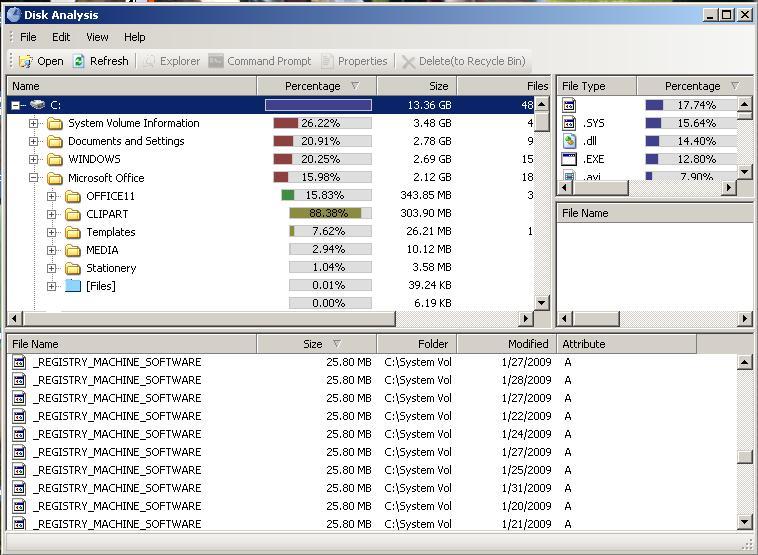758x555 pixels.
Task: Expand the OFFICE11 subfolder node
Action: [52, 196]
